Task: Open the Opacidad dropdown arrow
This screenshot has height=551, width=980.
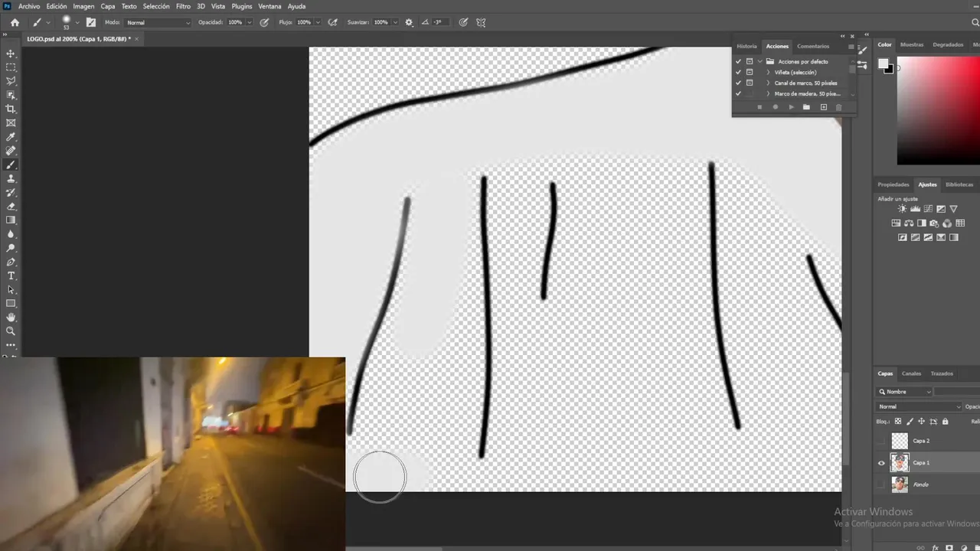Action: [x=249, y=22]
